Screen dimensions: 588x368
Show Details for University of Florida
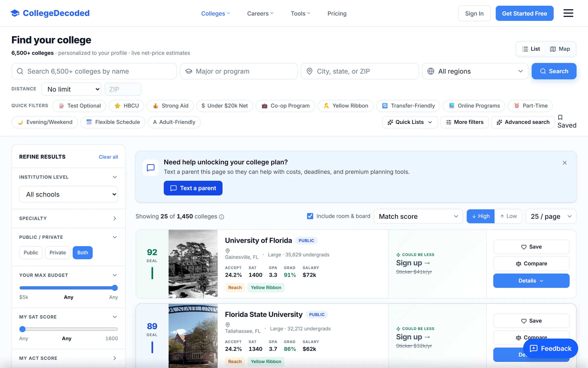pyautogui.click(x=531, y=281)
